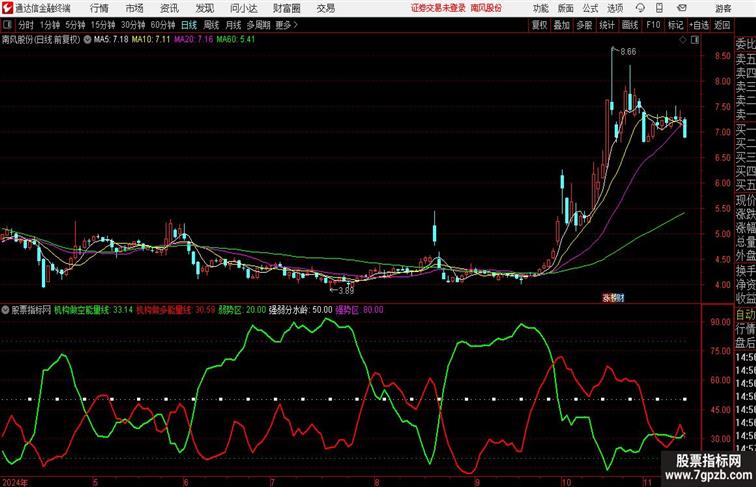Switch to the 周线 weekly tab
The width and height of the screenshot is (756, 487).
[x=211, y=25]
